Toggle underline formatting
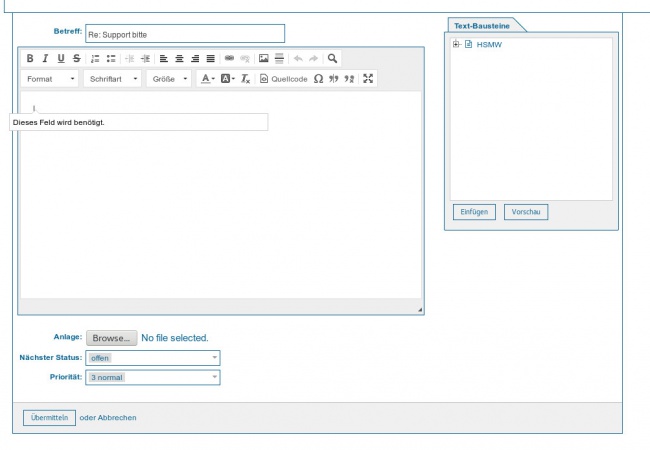 [61, 59]
